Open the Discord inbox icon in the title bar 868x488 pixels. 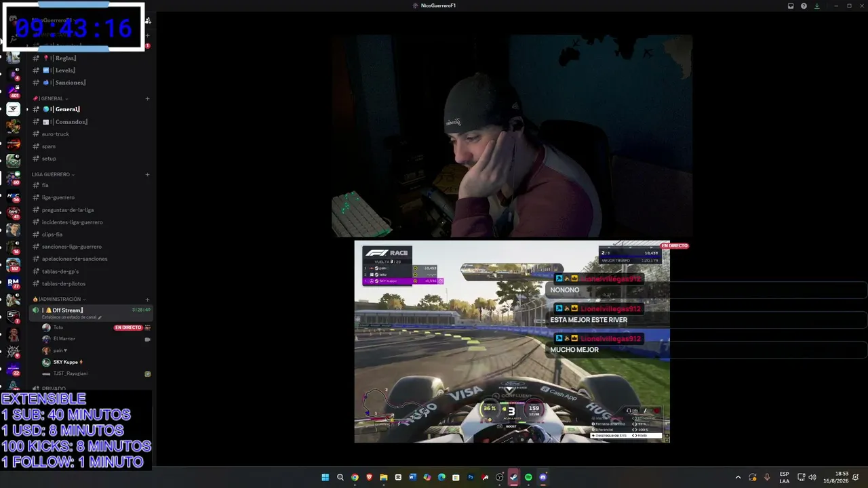[x=791, y=5]
